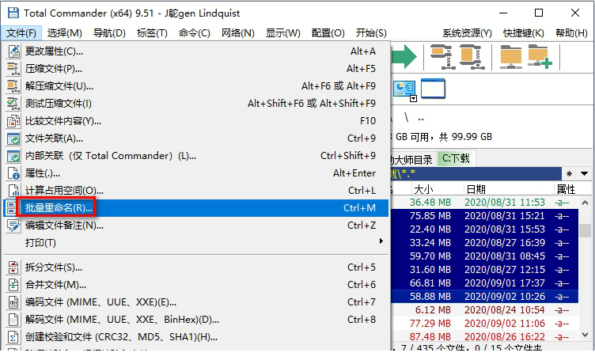Click the split file icon beside 拆分文件(S)
The height and width of the screenshot is (364, 595).
(13, 267)
